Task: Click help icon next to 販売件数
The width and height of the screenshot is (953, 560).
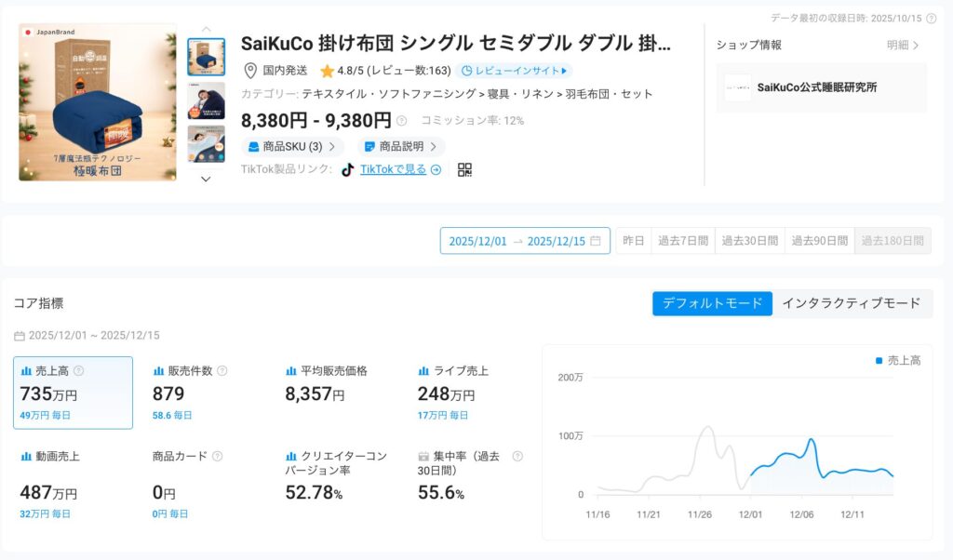Action: tap(221, 371)
